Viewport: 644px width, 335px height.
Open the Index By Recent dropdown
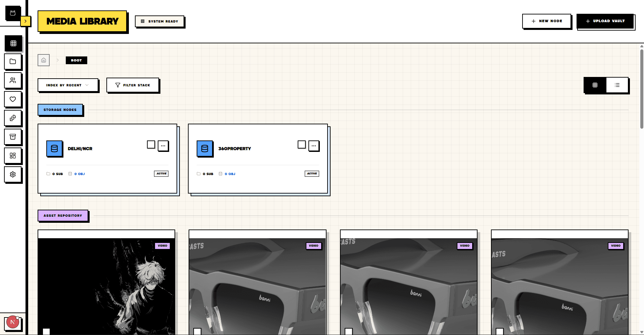click(68, 85)
